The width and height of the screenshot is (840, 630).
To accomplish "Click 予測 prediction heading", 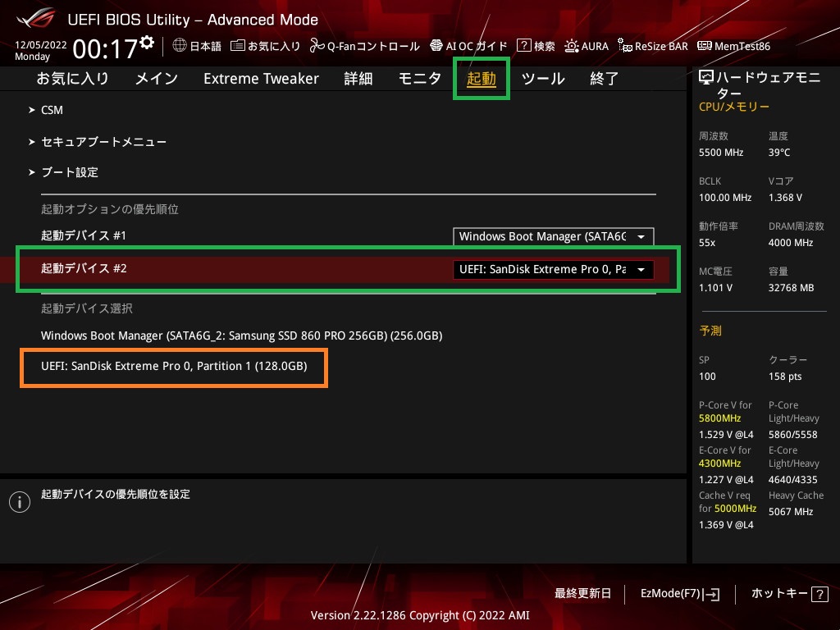I will pyautogui.click(x=710, y=331).
